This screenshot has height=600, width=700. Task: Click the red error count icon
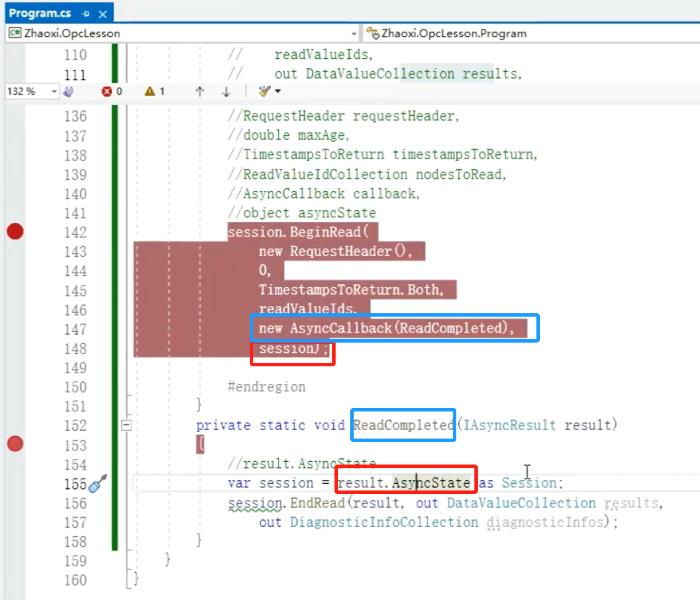click(x=107, y=91)
